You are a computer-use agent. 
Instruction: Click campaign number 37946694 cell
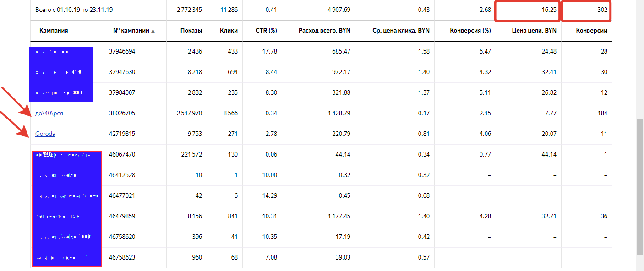(x=122, y=51)
